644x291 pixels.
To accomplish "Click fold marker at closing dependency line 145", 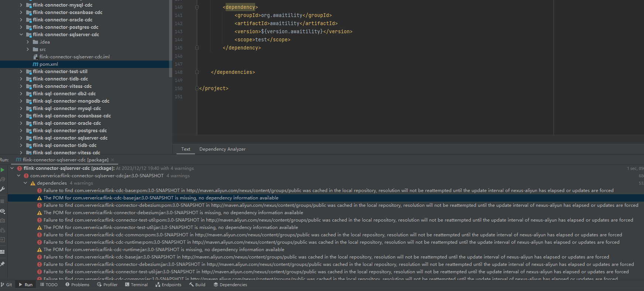I will 197,48.
